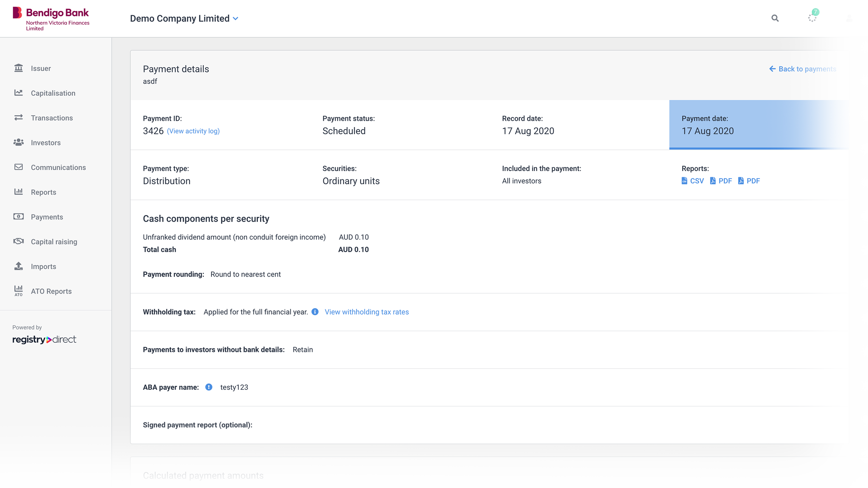Click the second PDF file icon
The image size is (868, 488).
[x=741, y=181]
